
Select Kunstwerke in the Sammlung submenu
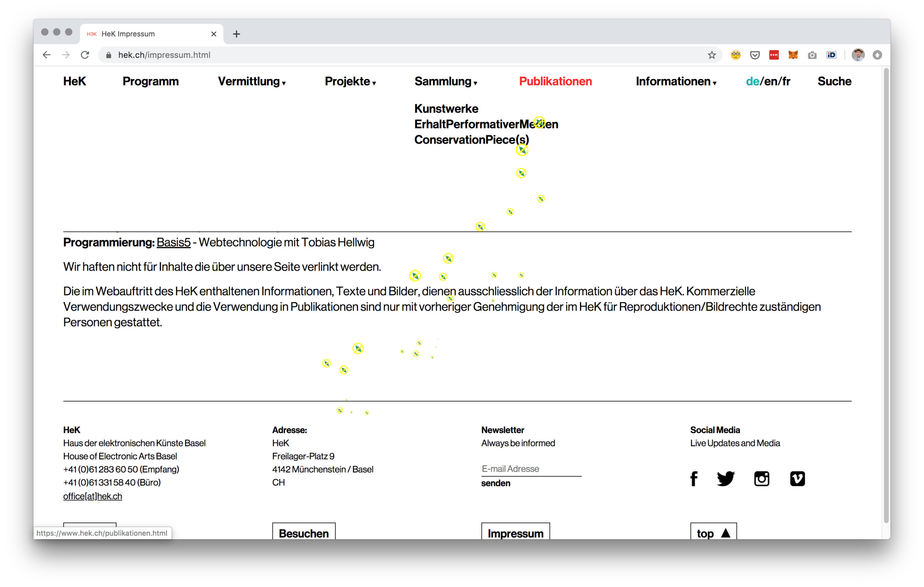coord(446,109)
